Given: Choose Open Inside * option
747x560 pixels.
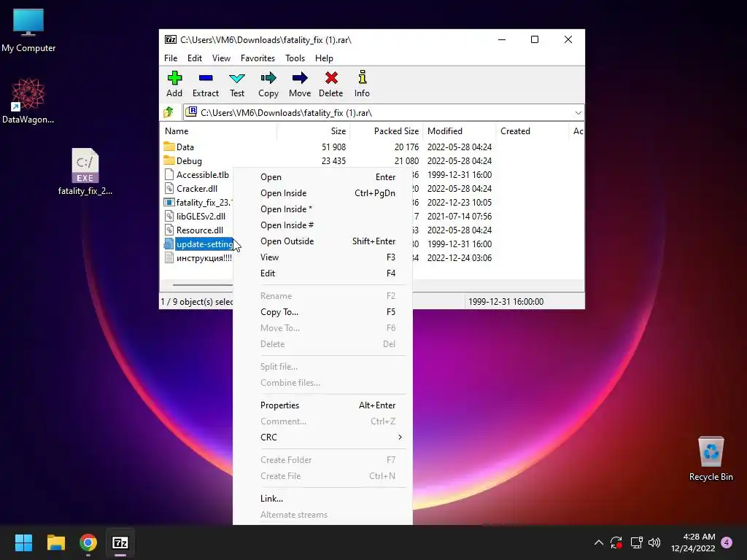Looking at the screenshot, I should click(322, 209).
